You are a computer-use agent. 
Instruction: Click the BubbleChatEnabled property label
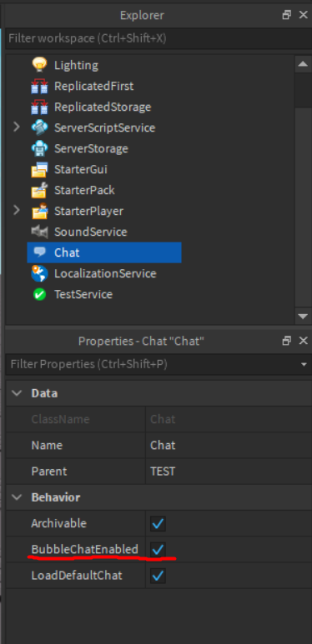[85, 549]
